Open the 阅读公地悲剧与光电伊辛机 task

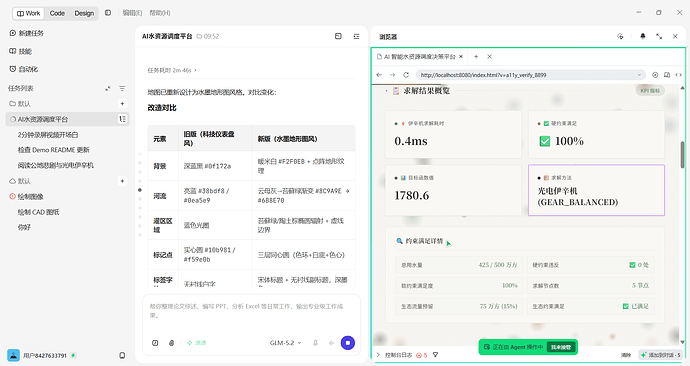(55, 165)
